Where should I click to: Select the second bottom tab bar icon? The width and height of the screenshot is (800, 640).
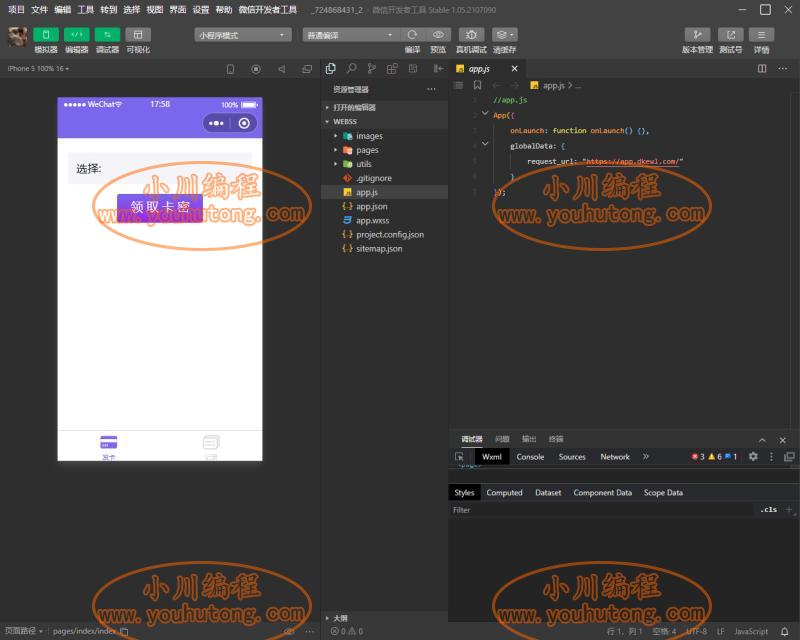click(x=211, y=447)
